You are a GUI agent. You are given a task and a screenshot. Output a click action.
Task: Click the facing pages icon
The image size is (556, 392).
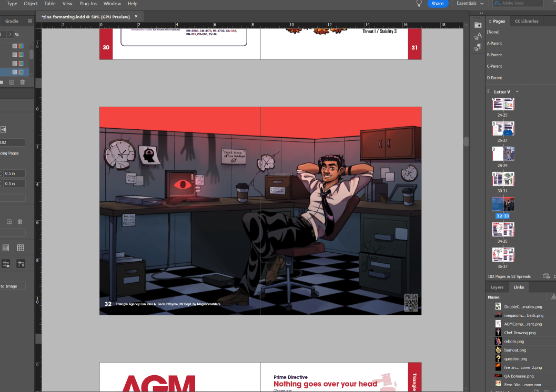pos(3,130)
